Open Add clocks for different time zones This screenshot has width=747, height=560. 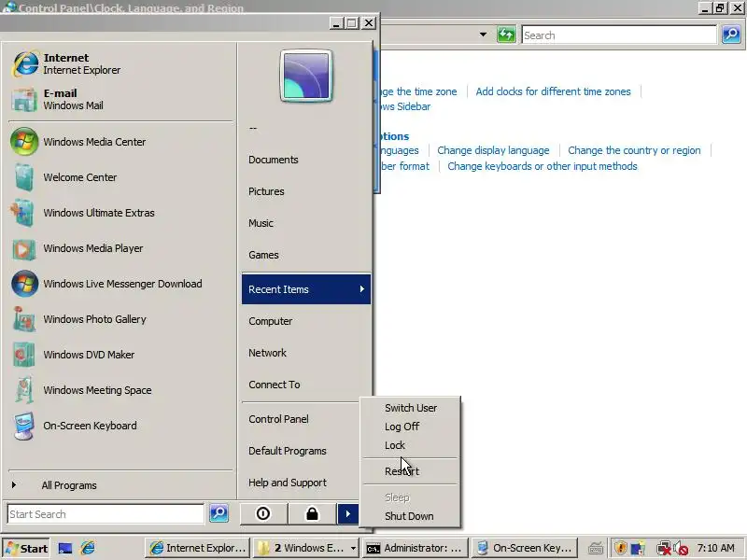[553, 91]
